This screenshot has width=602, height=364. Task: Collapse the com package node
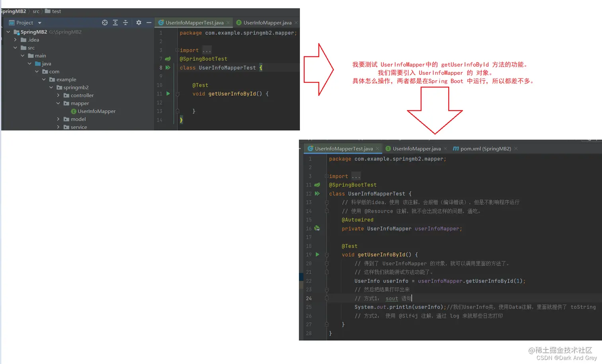coord(37,72)
